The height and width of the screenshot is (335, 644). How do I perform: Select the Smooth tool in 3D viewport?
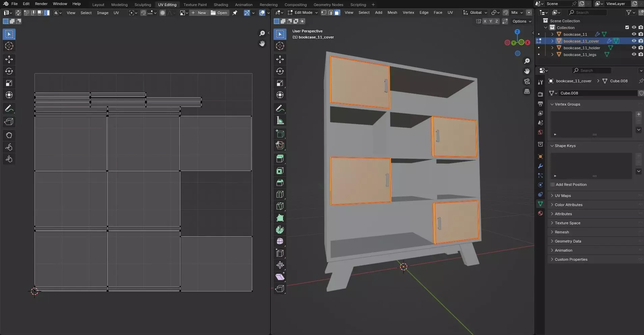(280, 241)
